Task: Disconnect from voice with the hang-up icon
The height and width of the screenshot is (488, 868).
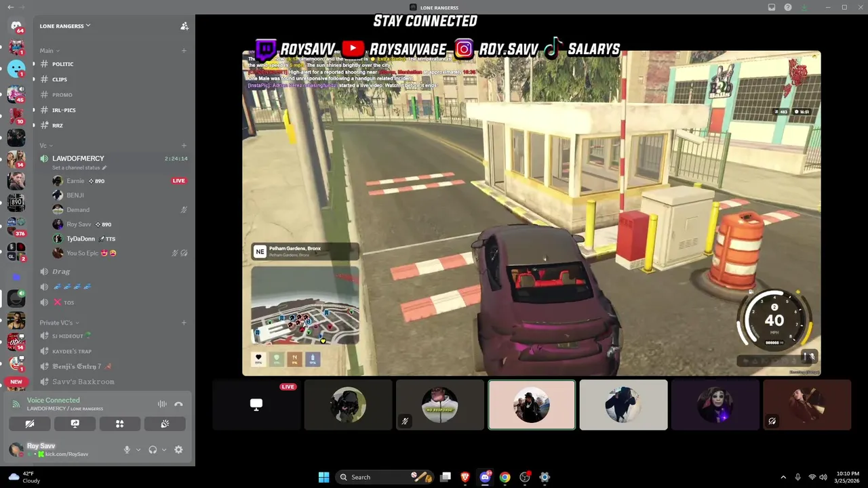Action: click(x=178, y=404)
